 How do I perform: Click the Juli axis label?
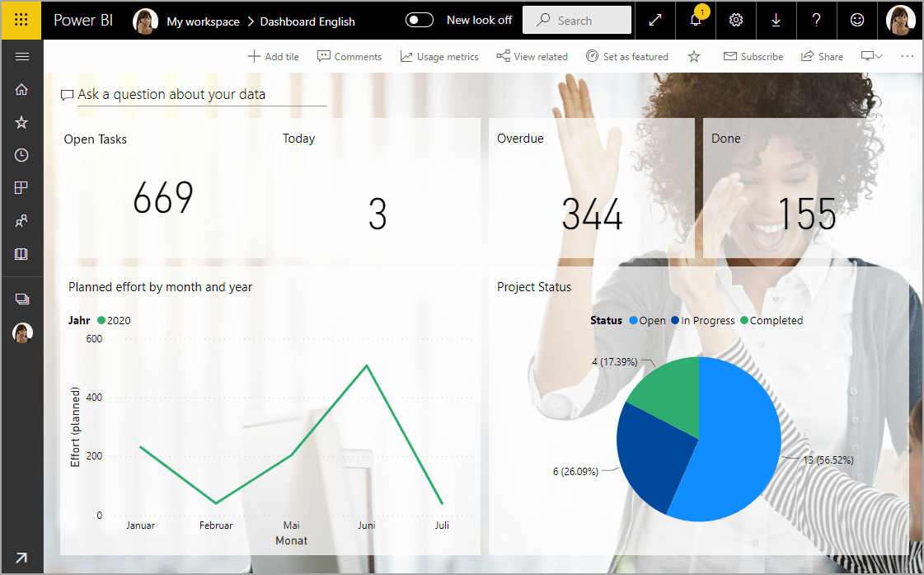[442, 526]
